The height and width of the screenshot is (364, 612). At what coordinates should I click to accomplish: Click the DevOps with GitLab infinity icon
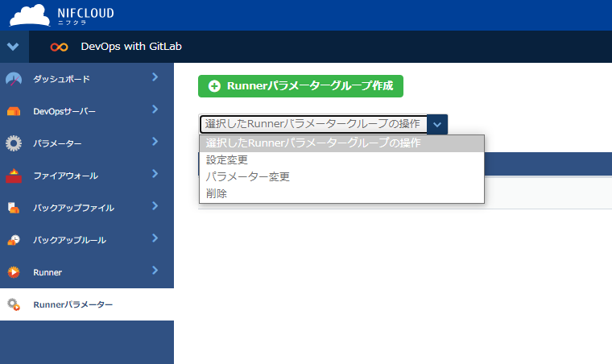pos(60,47)
